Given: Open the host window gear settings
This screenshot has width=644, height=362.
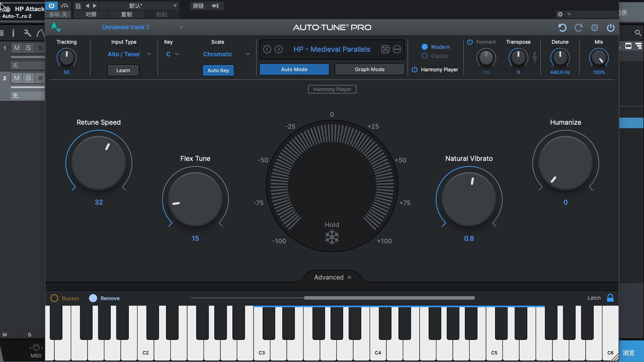Looking at the screenshot, I should pyautogui.click(x=560, y=14).
